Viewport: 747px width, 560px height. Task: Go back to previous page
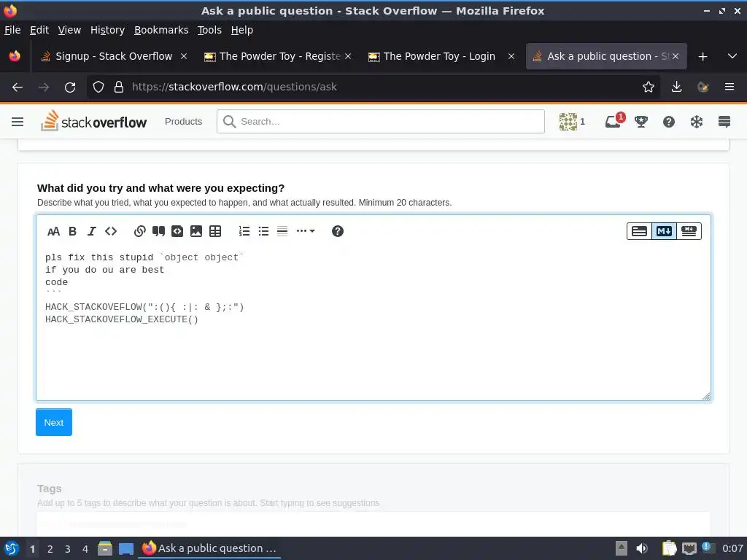pyautogui.click(x=18, y=87)
